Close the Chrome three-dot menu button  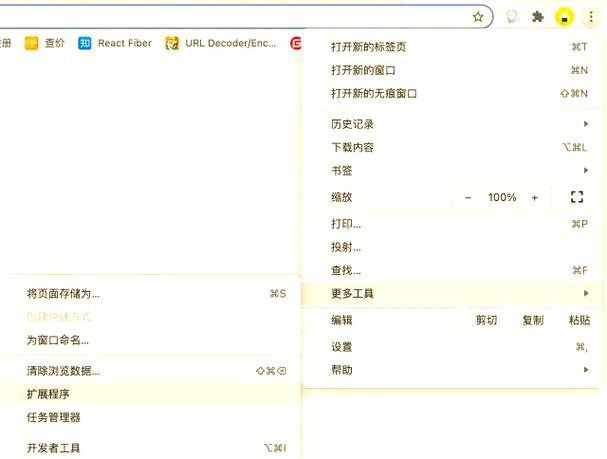[591, 17]
